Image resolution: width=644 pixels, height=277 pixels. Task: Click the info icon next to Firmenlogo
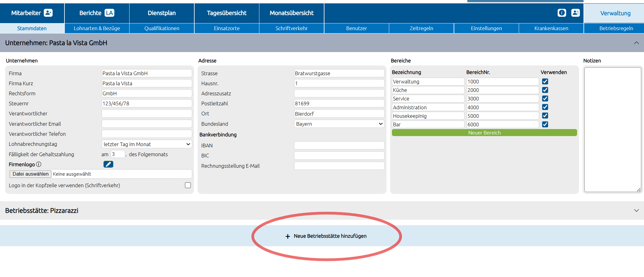[x=39, y=164]
